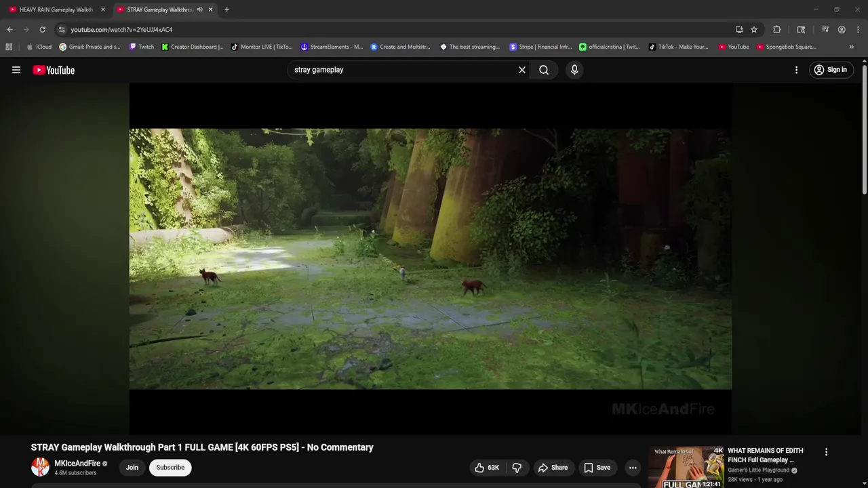This screenshot has height=488, width=868.
Task: Select the STRAY Gameplay Walkthrough tab
Action: 159,9
